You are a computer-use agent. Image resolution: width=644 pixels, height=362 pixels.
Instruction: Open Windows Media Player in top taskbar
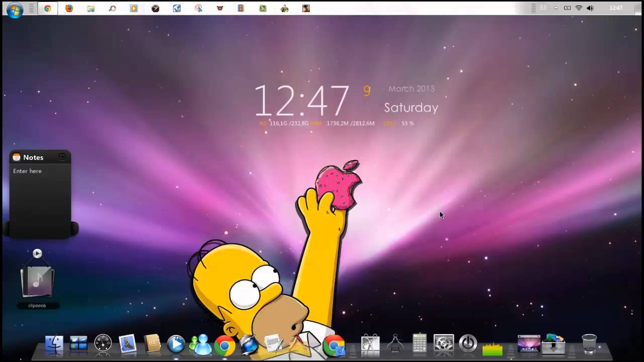click(134, 8)
